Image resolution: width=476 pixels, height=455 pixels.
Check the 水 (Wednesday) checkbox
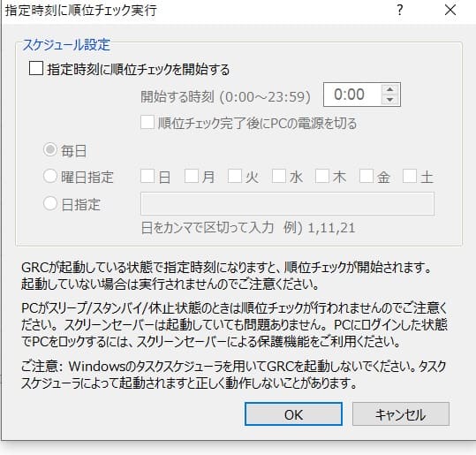[x=279, y=176]
